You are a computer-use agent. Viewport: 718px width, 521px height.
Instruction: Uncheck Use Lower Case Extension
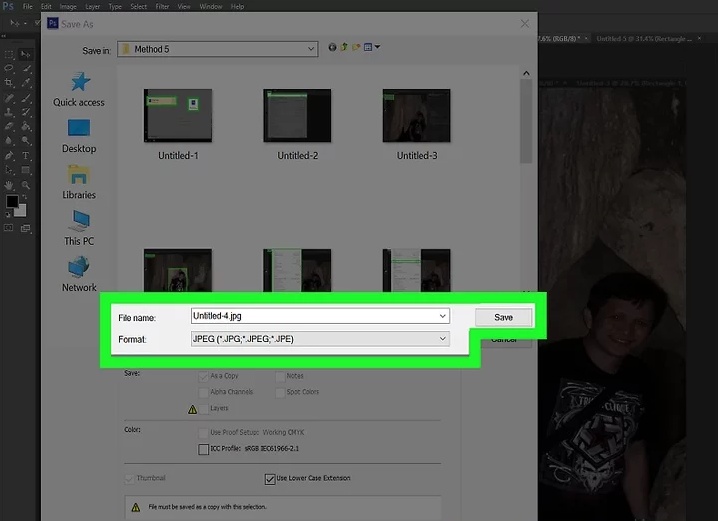click(270, 479)
